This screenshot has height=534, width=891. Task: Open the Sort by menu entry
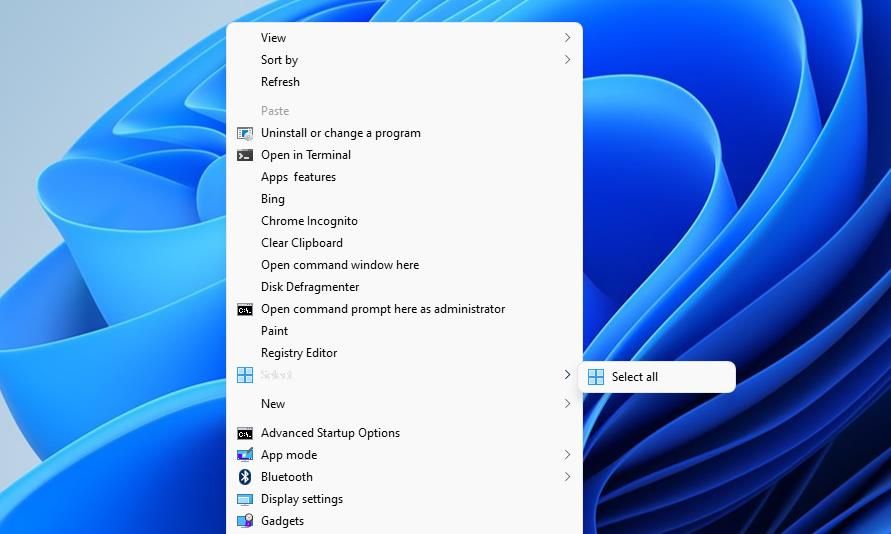click(x=405, y=60)
